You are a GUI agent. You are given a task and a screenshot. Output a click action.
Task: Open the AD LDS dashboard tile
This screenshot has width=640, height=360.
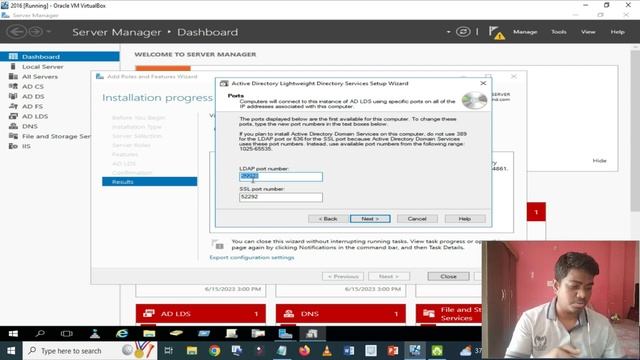click(x=201, y=313)
